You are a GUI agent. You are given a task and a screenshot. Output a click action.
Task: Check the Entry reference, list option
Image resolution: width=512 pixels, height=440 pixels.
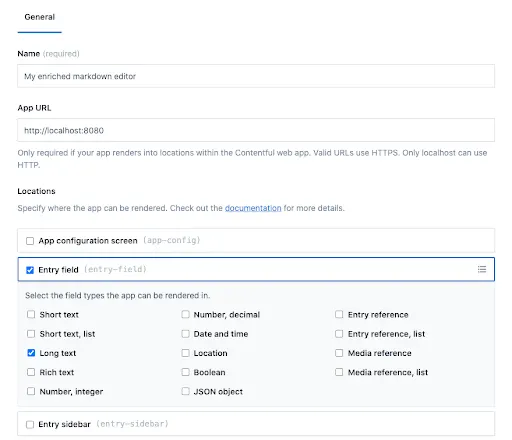click(x=339, y=334)
